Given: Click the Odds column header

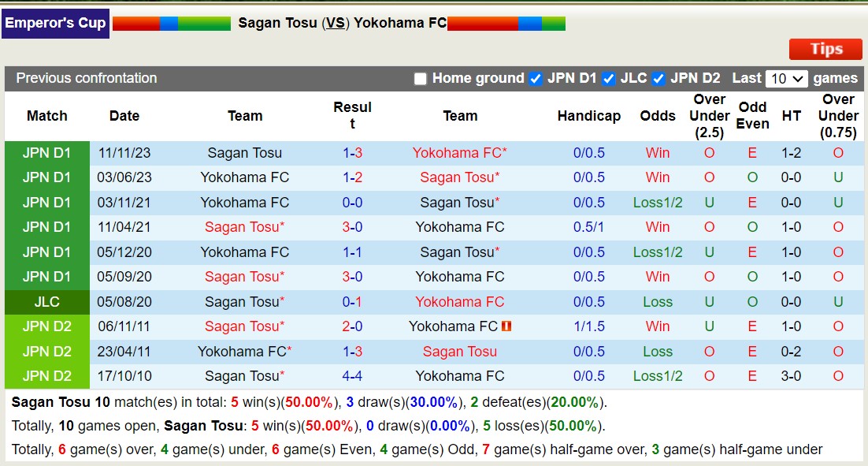Looking at the screenshot, I should pyautogui.click(x=657, y=115).
